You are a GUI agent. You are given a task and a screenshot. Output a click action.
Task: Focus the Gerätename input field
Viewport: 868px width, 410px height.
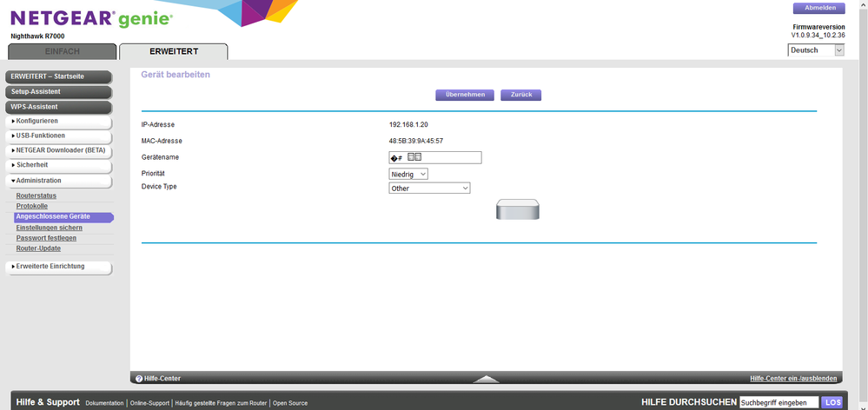tap(435, 158)
